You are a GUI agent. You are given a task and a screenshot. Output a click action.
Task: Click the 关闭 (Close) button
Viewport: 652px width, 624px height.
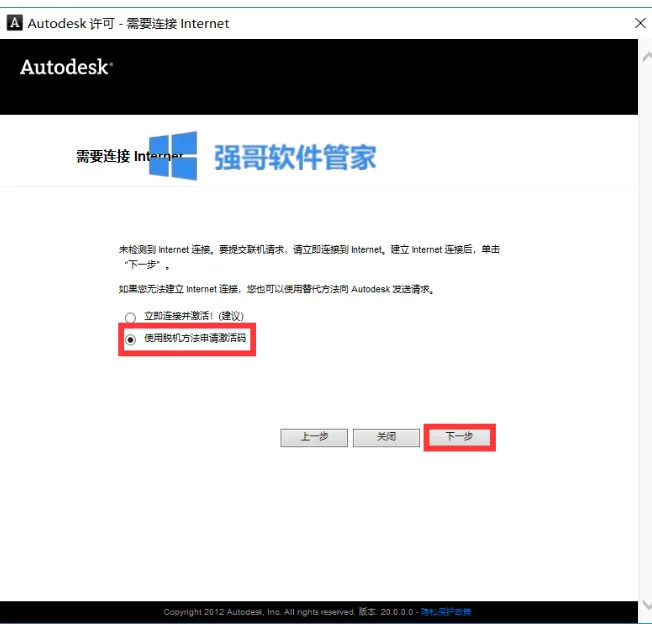[x=386, y=438]
